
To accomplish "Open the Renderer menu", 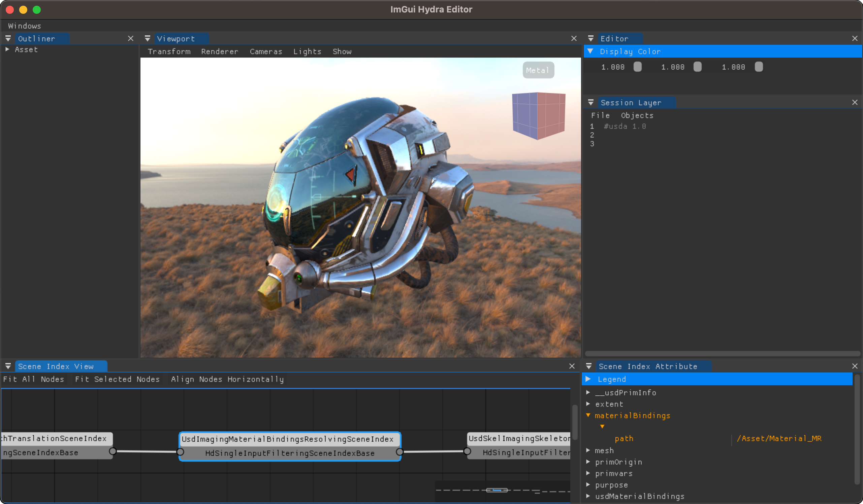I will 220,51.
